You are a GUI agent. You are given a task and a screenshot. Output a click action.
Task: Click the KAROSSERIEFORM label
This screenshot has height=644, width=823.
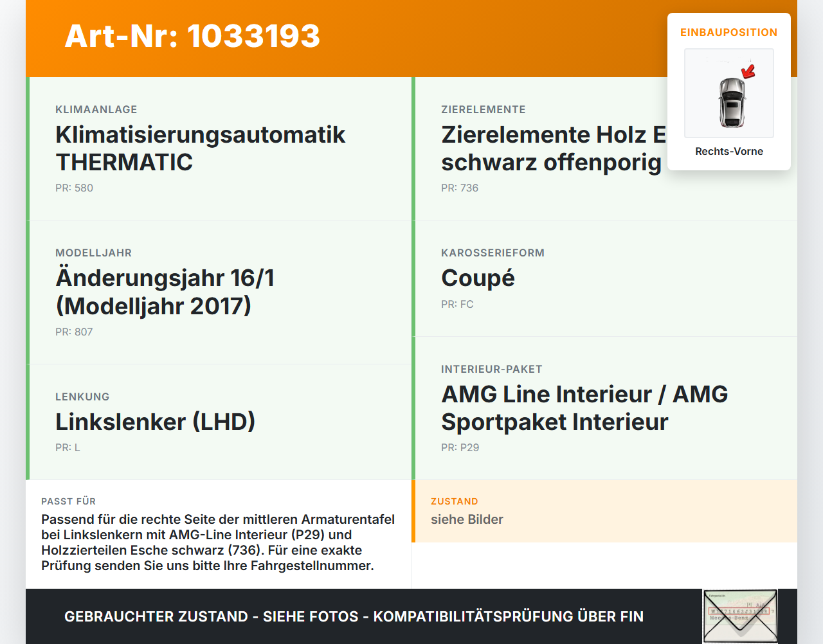[x=493, y=253]
